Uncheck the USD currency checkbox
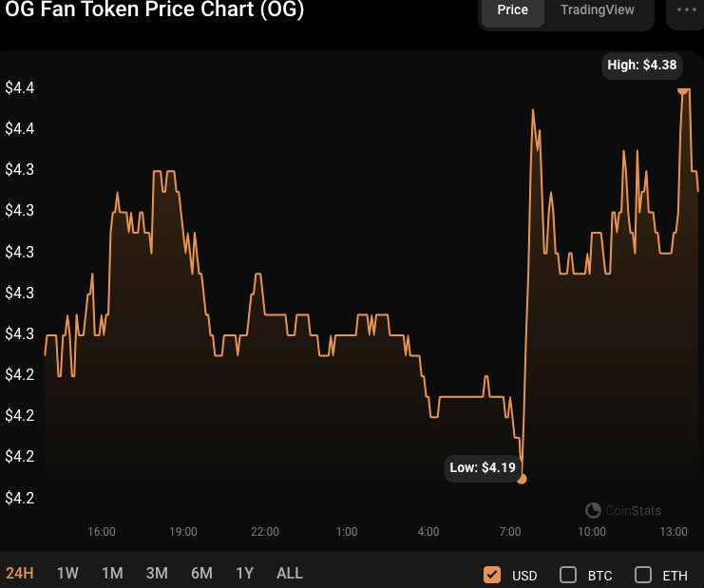This screenshot has width=704, height=588. point(492,575)
